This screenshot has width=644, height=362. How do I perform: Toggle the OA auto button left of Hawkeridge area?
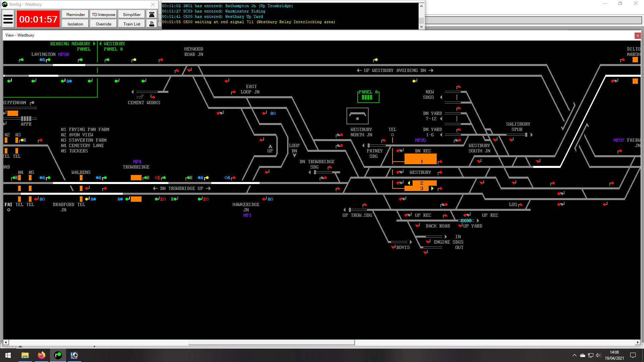pos(227,178)
